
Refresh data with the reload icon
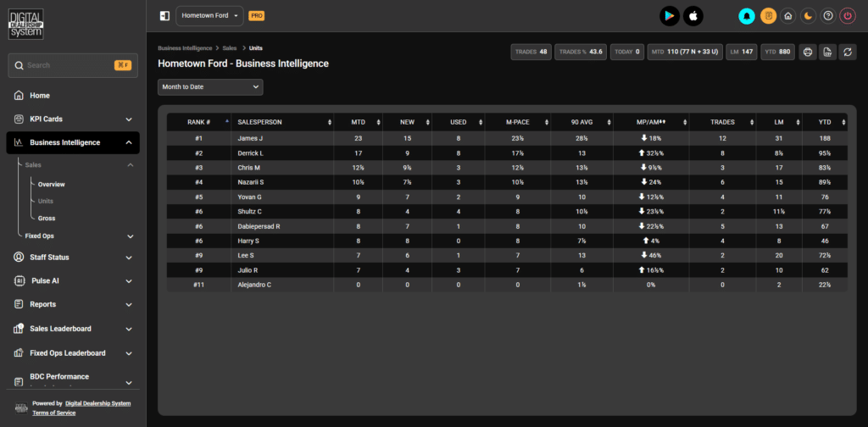pos(848,52)
